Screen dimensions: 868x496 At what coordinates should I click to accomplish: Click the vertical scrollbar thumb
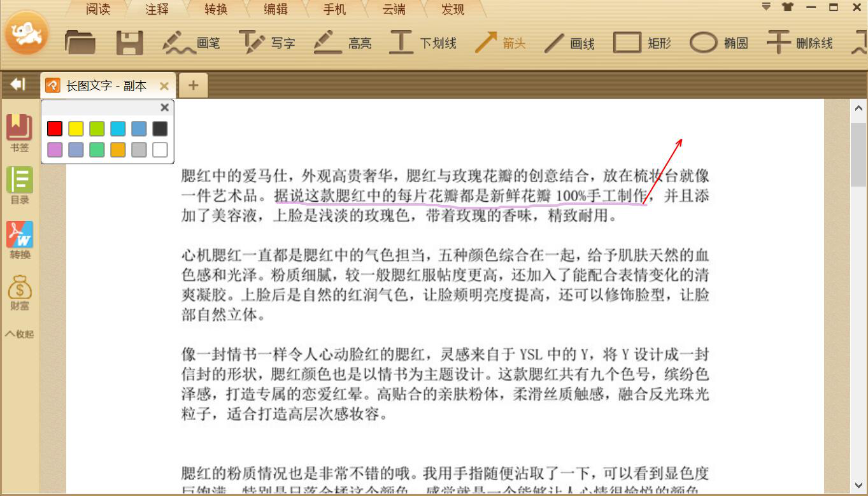pyautogui.click(x=858, y=155)
